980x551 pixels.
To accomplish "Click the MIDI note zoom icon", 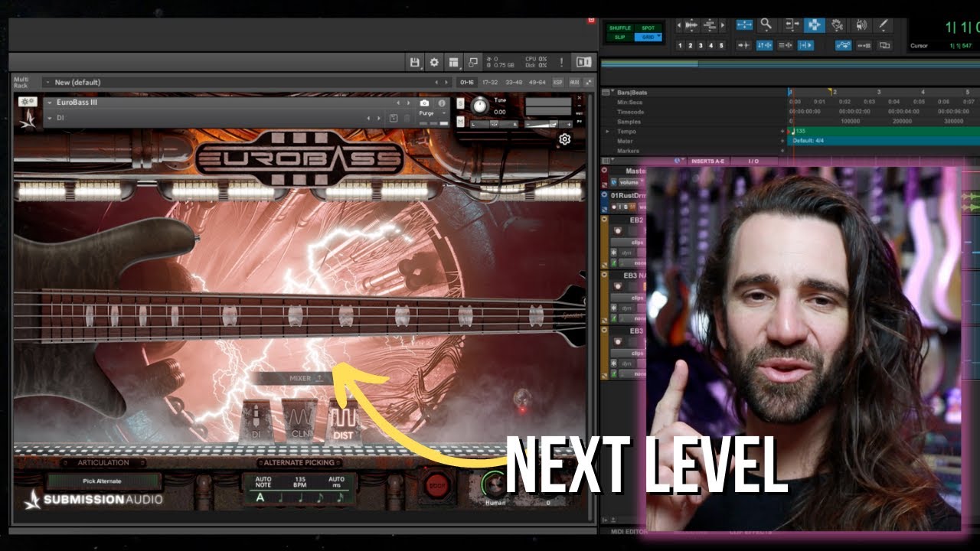I will click(709, 24).
